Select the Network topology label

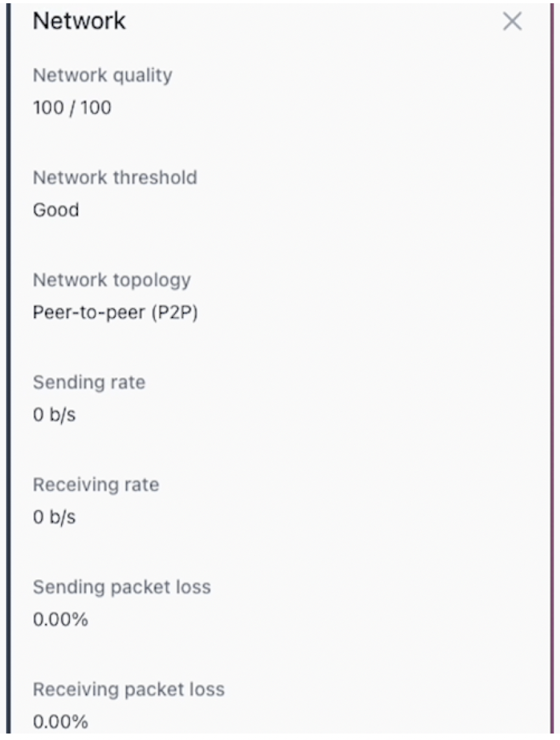tap(112, 281)
